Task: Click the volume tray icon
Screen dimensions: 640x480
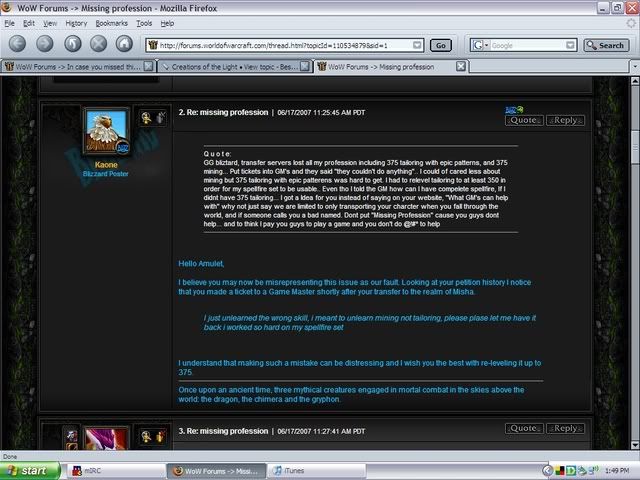Action: (x=594, y=470)
